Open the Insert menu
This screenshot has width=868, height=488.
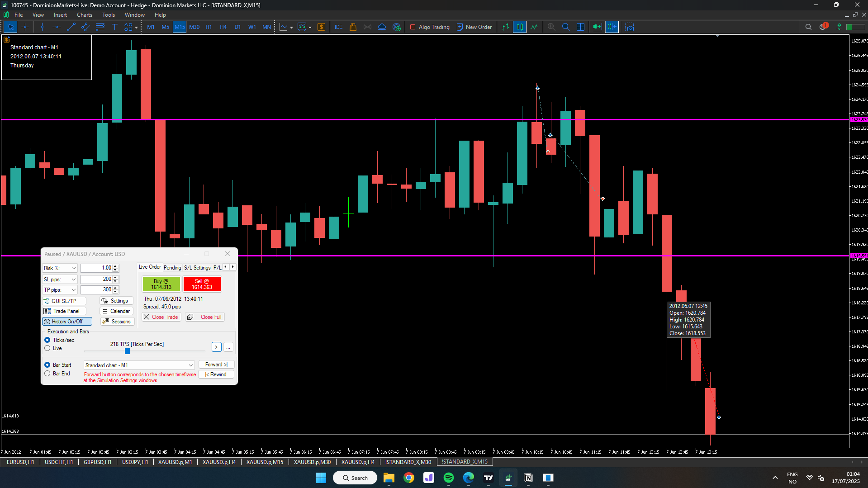point(60,15)
